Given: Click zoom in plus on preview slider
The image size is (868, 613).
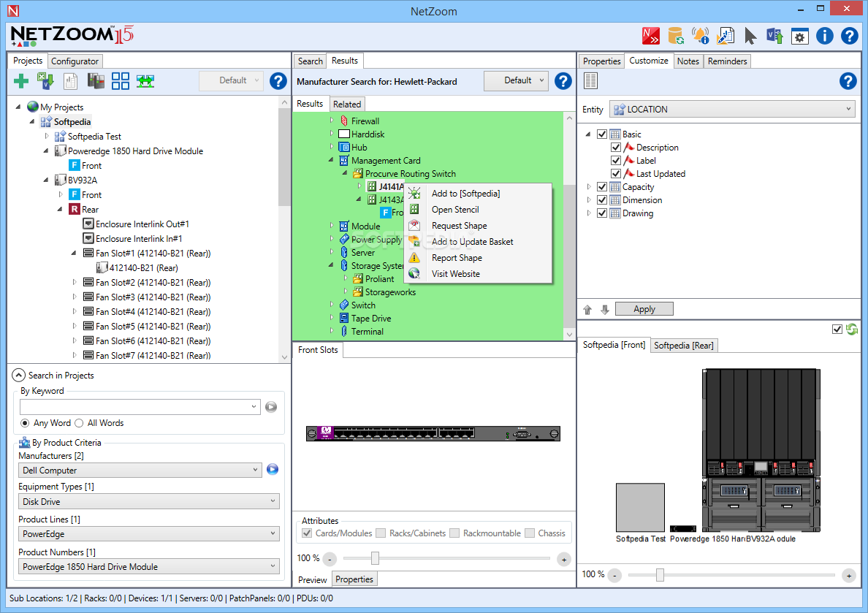Looking at the screenshot, I should point(564,560).
